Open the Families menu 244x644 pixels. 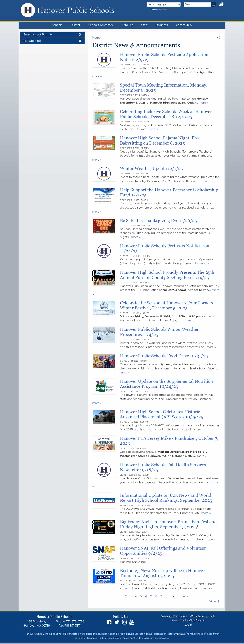(x=127, y=25)
